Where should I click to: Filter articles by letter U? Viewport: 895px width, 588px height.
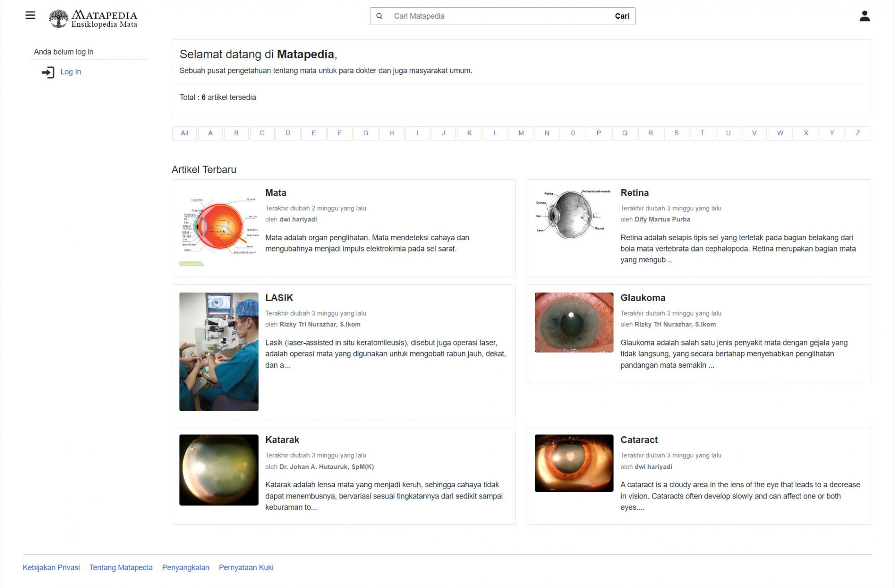point(729,133)
